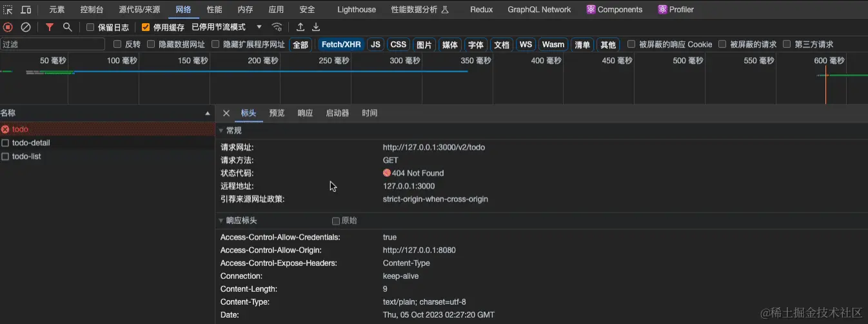Select the failed todo request row
The height and width of the screenshot is (324, 868).
pyautogui.click(x=106, y=129)
